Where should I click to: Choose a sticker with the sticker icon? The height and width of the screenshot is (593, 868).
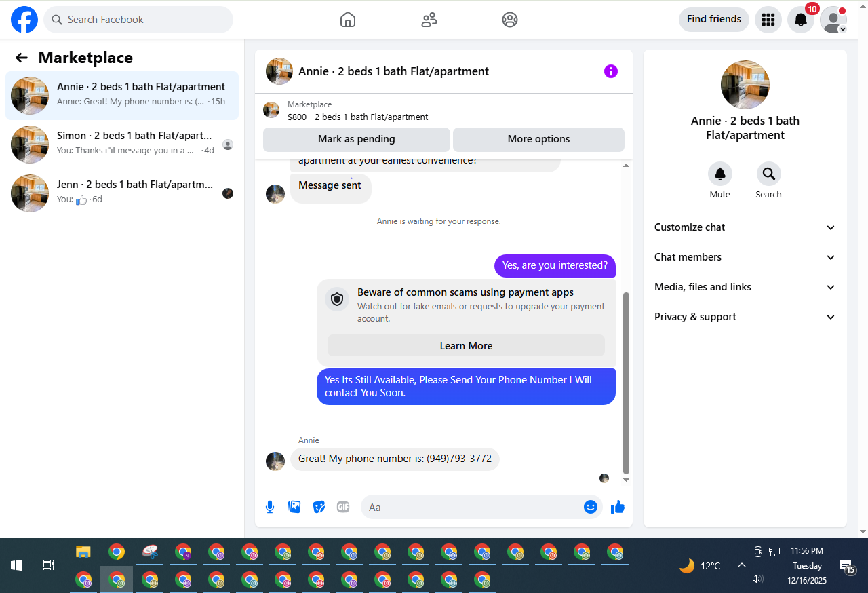319,507
